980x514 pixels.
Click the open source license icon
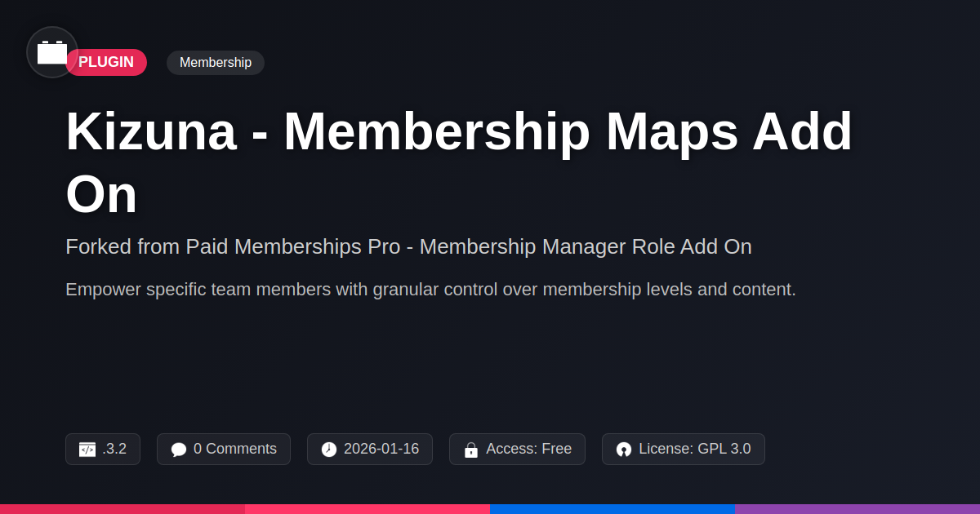(624, 450)
